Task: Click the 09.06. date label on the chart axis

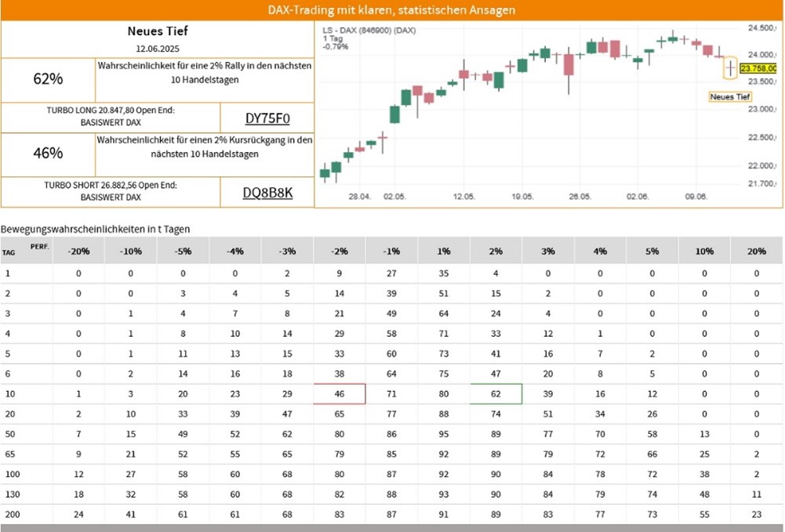Action: (x=696, y=197)
